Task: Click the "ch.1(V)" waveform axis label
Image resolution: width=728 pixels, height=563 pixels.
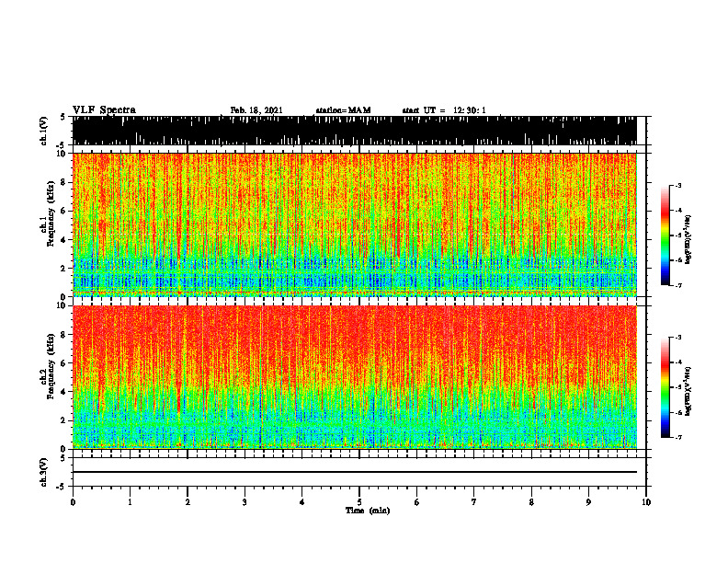Action: pos(44,130)
